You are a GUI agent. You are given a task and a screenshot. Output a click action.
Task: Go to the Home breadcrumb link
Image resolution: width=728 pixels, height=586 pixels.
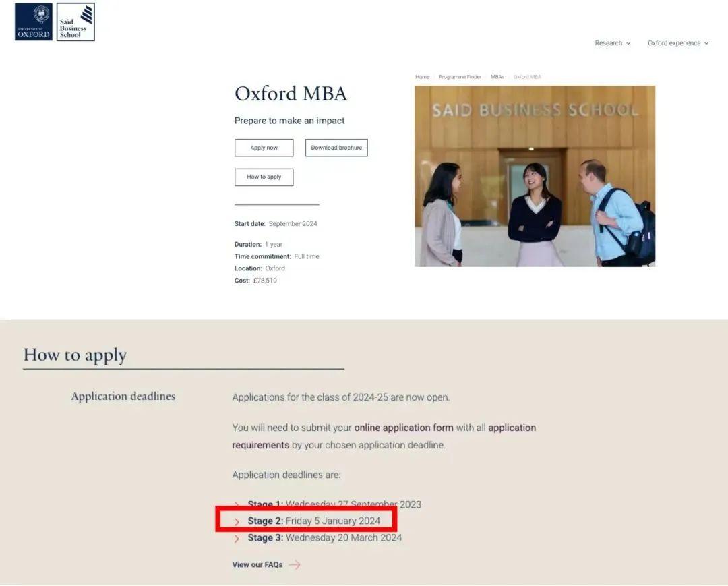click(422, 77)
